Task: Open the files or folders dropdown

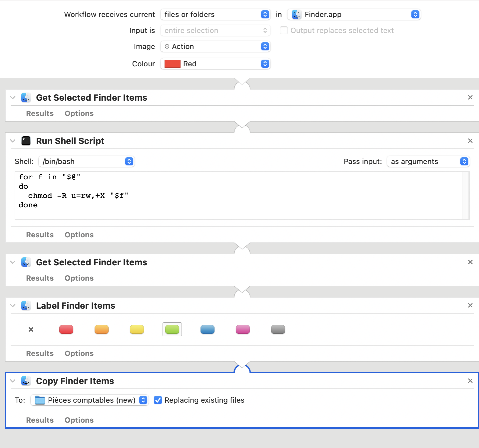Action: coord(215,14)
